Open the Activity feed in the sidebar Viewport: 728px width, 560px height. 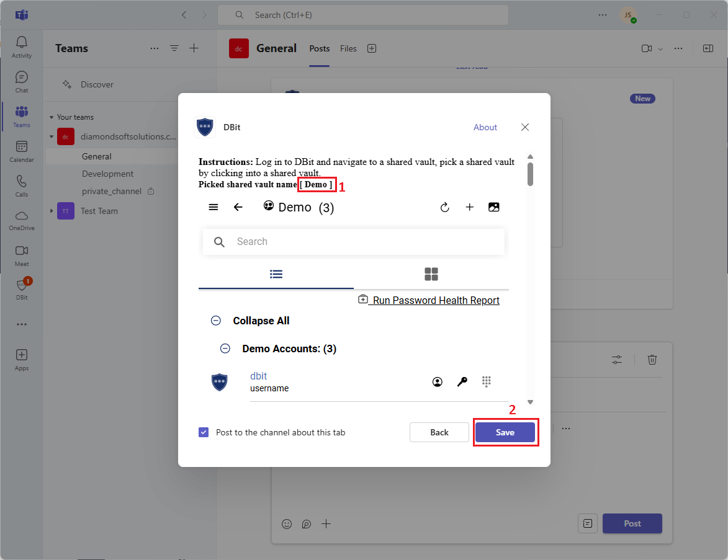coord(21,47)
